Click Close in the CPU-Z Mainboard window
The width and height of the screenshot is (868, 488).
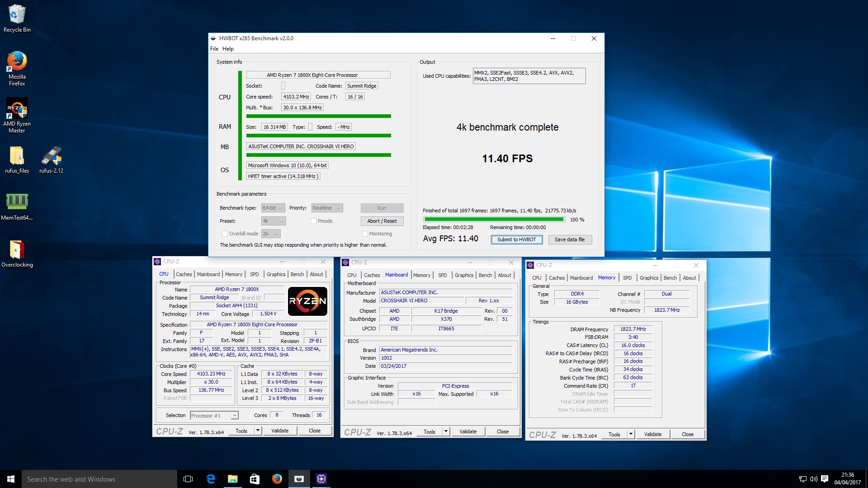pyautogui.click(x=503, y=432)
